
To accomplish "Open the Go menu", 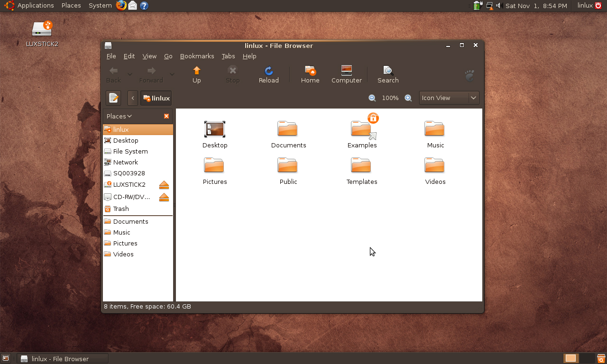I will [x=168, y=56].
